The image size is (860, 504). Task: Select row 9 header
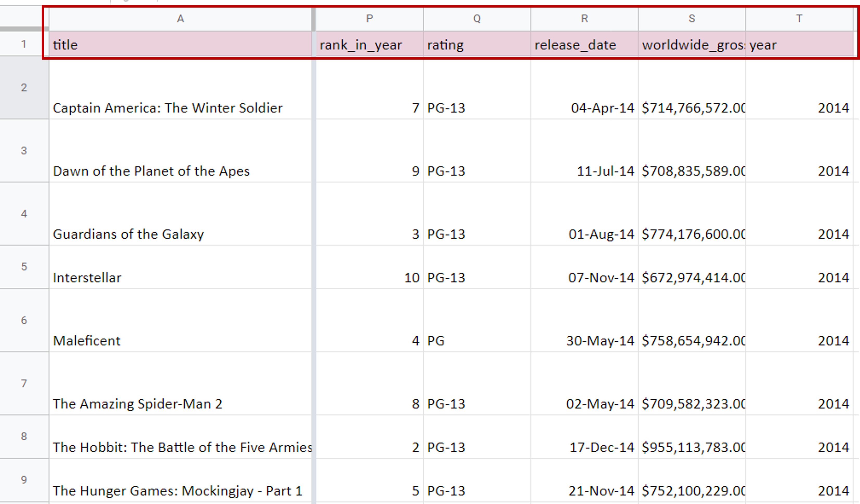(24, 480)
